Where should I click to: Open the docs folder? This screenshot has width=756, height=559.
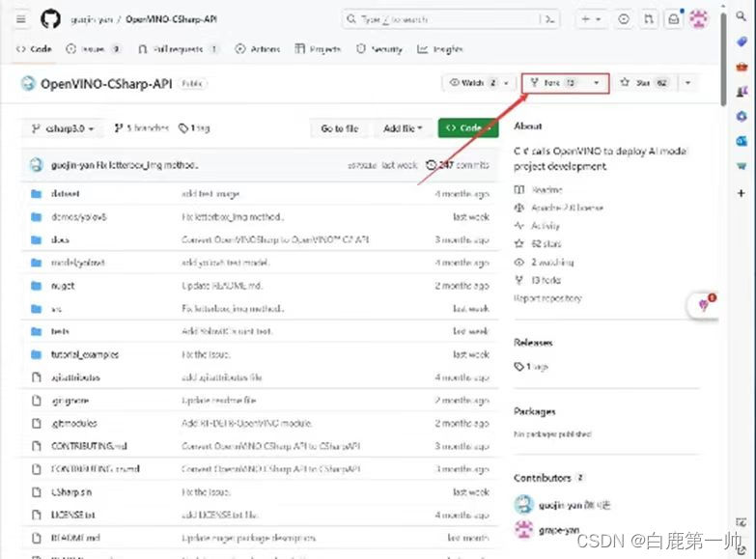(60, 239)
